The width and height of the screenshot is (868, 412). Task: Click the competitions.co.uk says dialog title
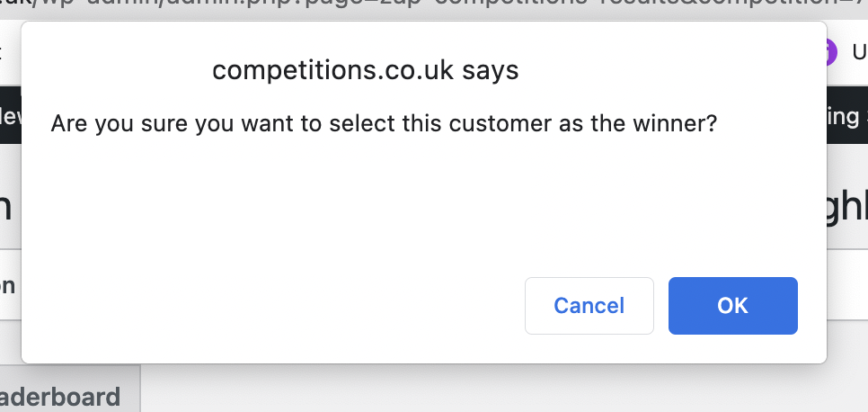[x=366, y=70]
